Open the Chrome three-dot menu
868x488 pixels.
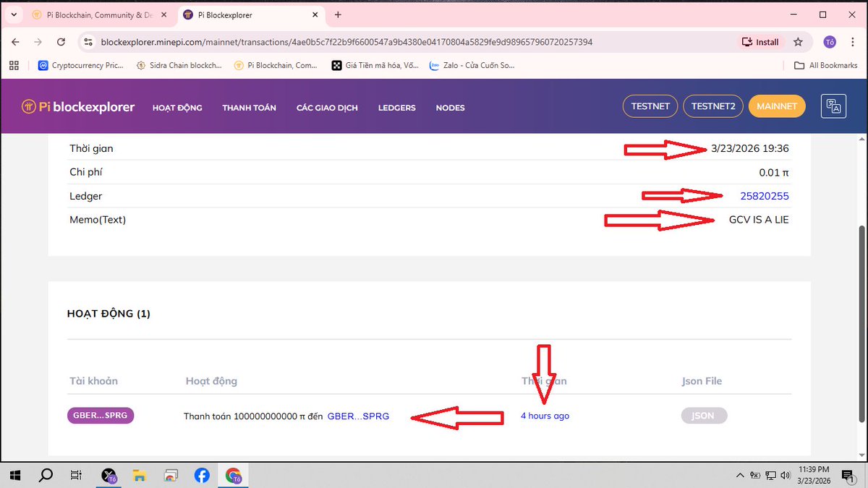tap(853, 42)
